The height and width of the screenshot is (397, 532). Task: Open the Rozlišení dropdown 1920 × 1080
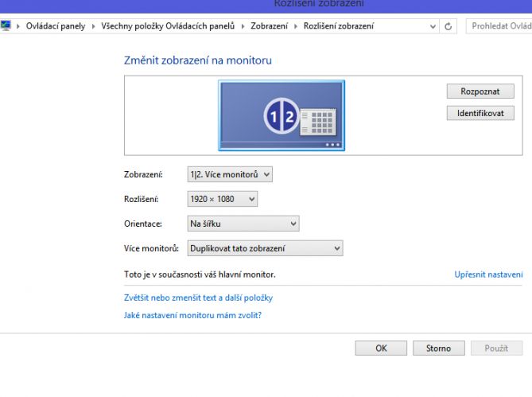point(222,199)
